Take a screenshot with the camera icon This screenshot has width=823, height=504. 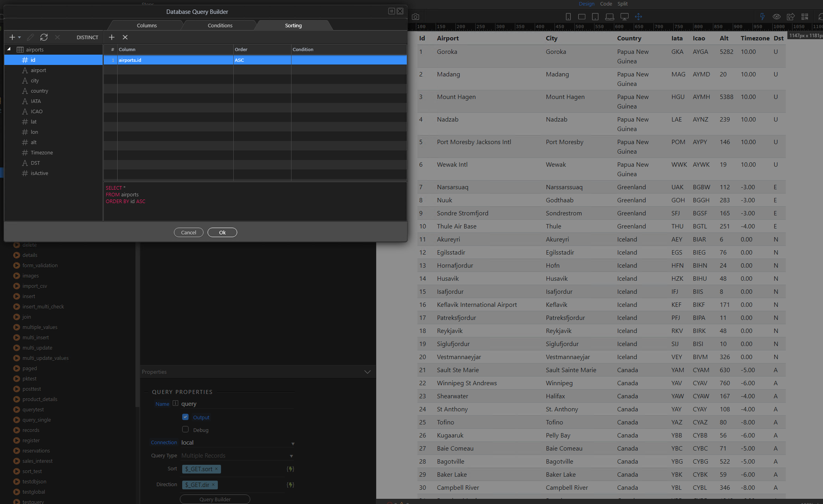pyautogui.click(x=415, y=17)
